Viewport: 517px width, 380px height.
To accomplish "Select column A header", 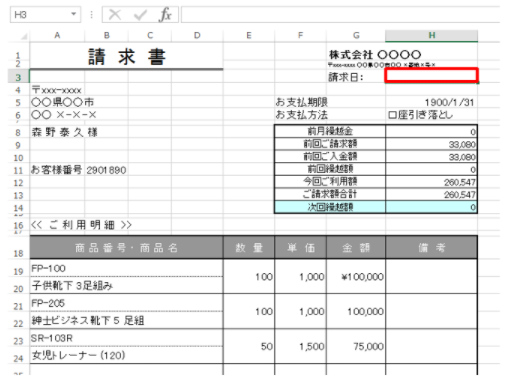I will [x=57, y=36].
